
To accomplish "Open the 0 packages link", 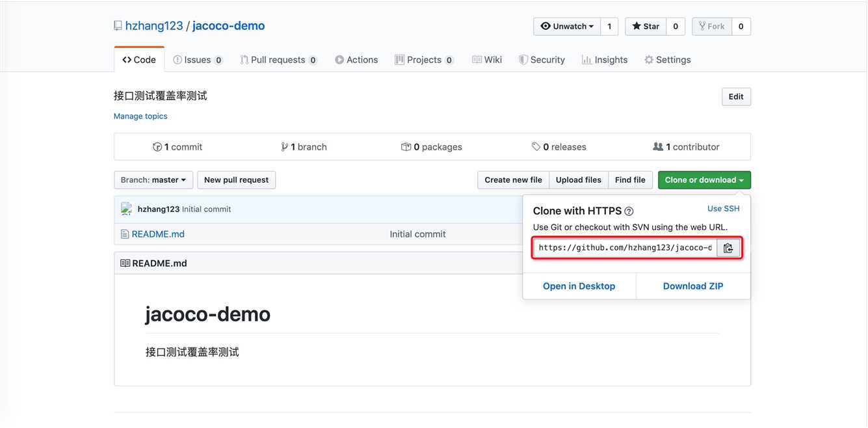I will pyautogui.click(x=432, y=147).
